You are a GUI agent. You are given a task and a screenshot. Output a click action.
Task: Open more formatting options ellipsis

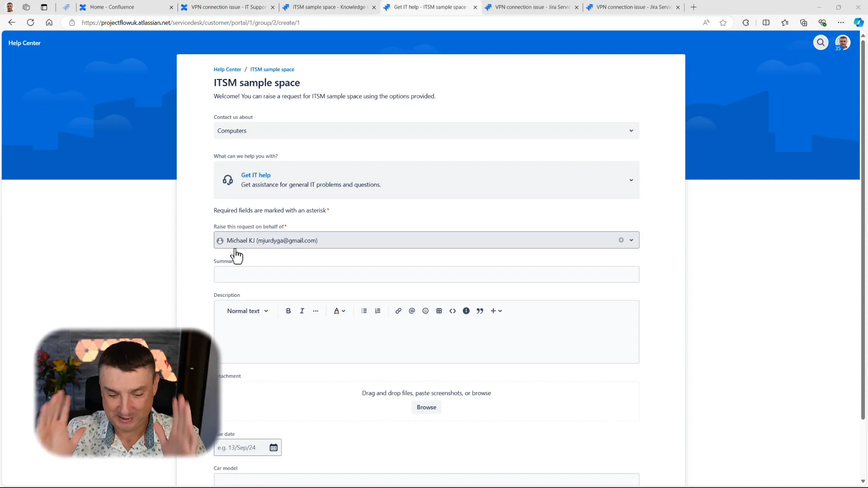tap(316, 311)
